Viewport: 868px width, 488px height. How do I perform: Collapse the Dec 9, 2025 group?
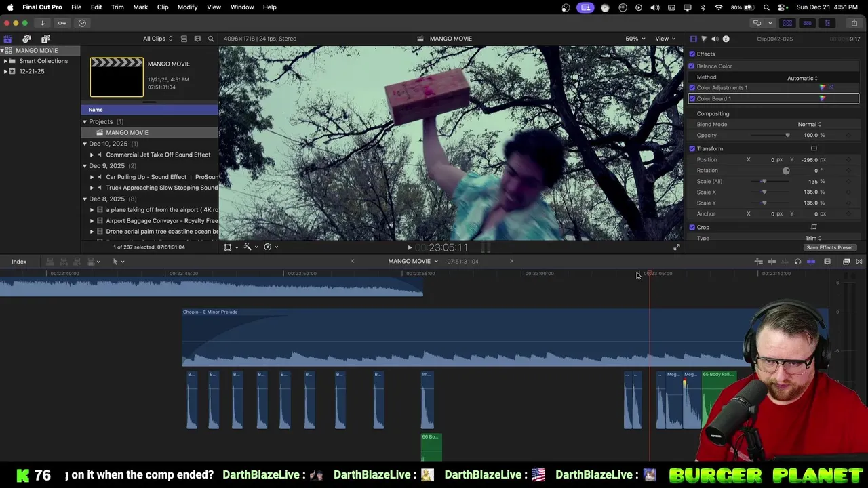tap(85, 166)
